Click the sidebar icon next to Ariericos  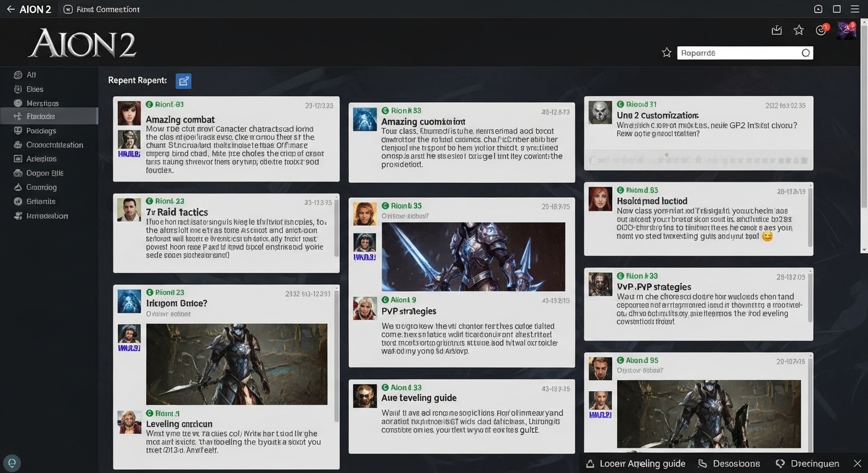[17, 159]
